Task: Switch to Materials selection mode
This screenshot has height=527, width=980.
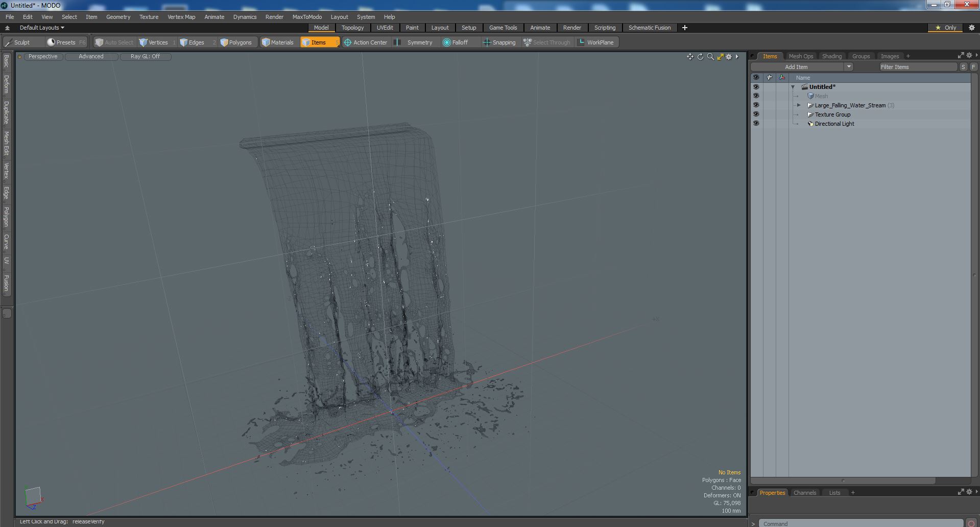Action: 279,42
